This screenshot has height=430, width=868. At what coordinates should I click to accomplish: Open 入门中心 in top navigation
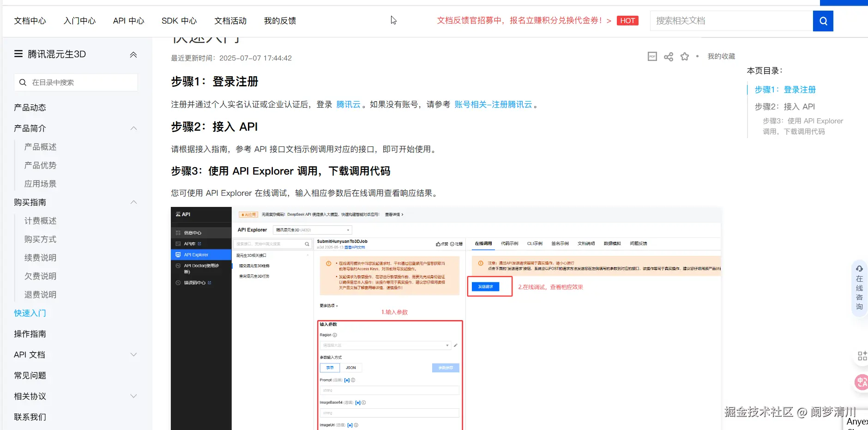point(79,21)
